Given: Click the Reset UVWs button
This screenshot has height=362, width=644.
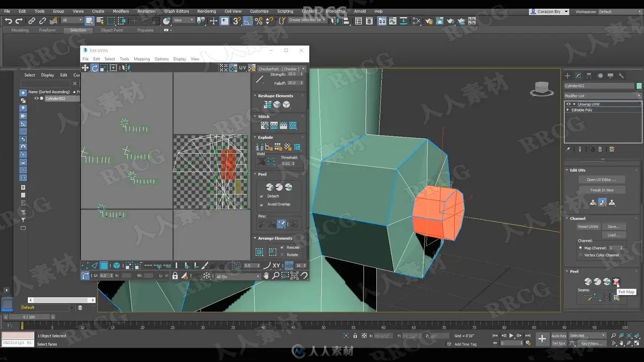Looking at the screenshot, I should (x=588, y=226).
